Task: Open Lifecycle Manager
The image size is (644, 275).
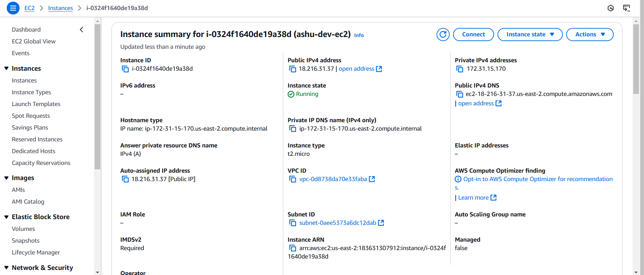Action: [36, 252]
